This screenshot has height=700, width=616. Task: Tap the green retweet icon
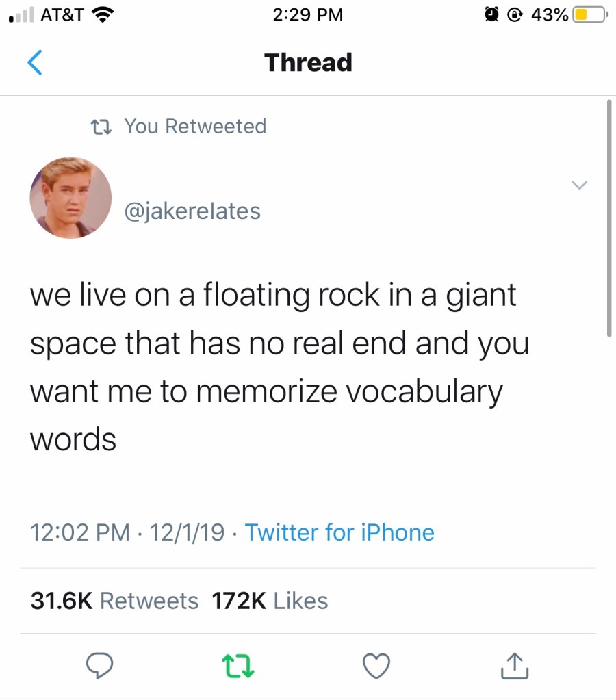point(238,664)
